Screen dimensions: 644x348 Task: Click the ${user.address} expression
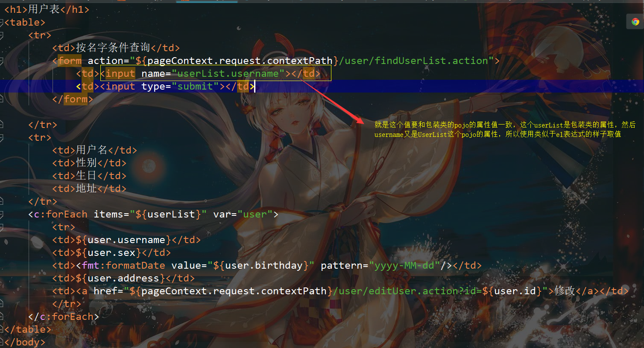121,278
